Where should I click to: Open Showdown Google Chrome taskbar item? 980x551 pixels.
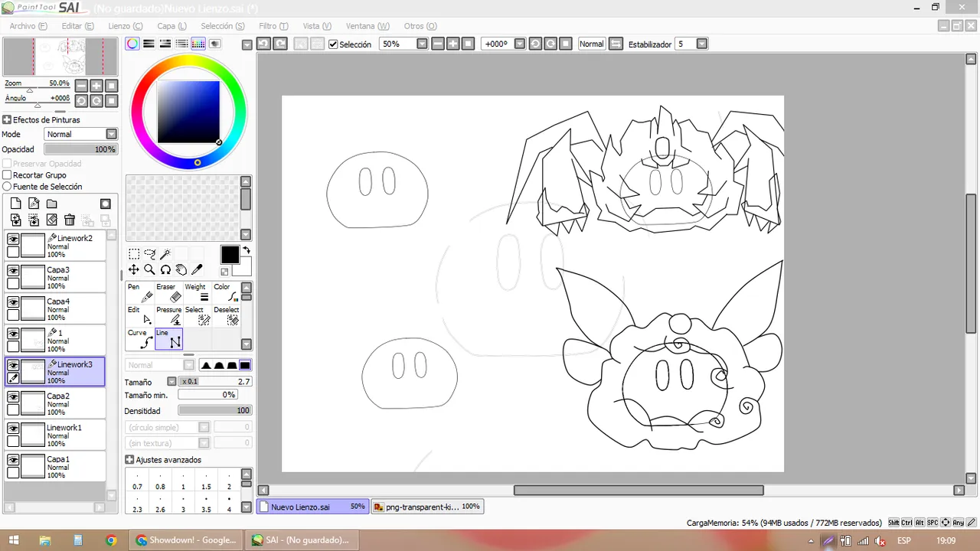click(186, 540)
